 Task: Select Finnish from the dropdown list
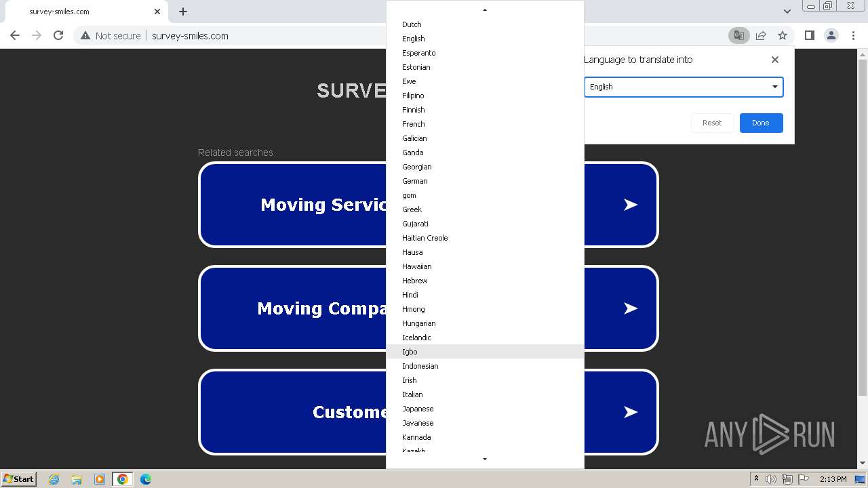pyautogui.click(x=485, y=110)
